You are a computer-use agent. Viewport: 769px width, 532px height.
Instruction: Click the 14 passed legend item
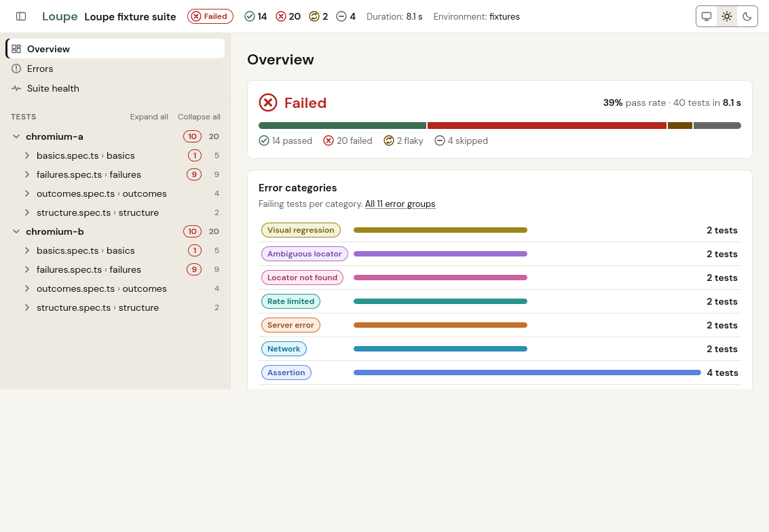click(286, 140)
